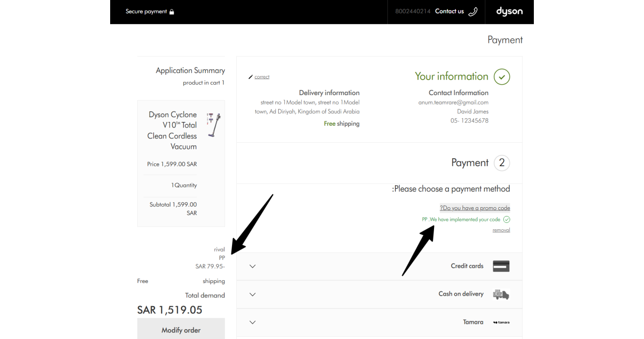Click the 1Quantity text

click(184, 186)
